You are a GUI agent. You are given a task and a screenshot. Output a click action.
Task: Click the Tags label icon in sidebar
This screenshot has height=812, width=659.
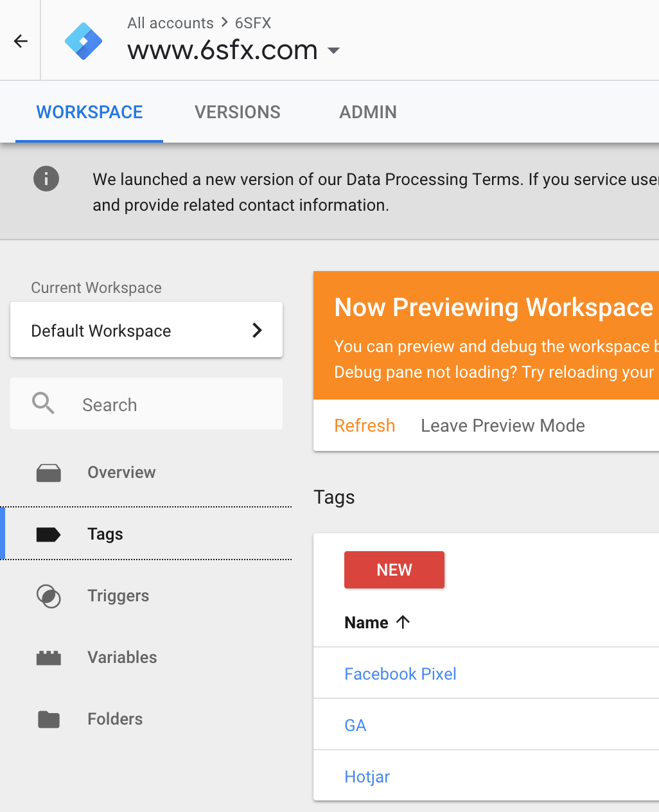49,534
